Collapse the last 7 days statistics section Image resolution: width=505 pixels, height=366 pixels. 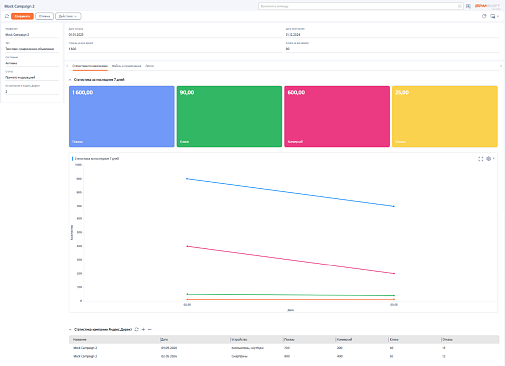pos(70,80)
